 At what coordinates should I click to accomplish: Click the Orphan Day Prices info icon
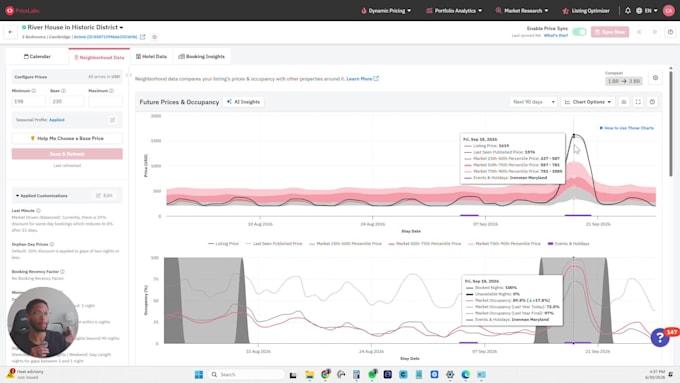pyautogui.click(x=52, y=244)
